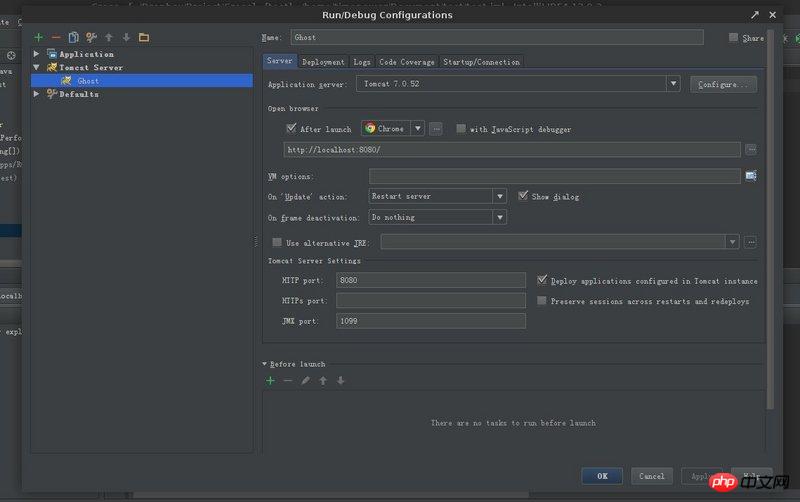Click the Name field containing Ghost
Screen dimensions: 800x502
[x=497, y=37]
